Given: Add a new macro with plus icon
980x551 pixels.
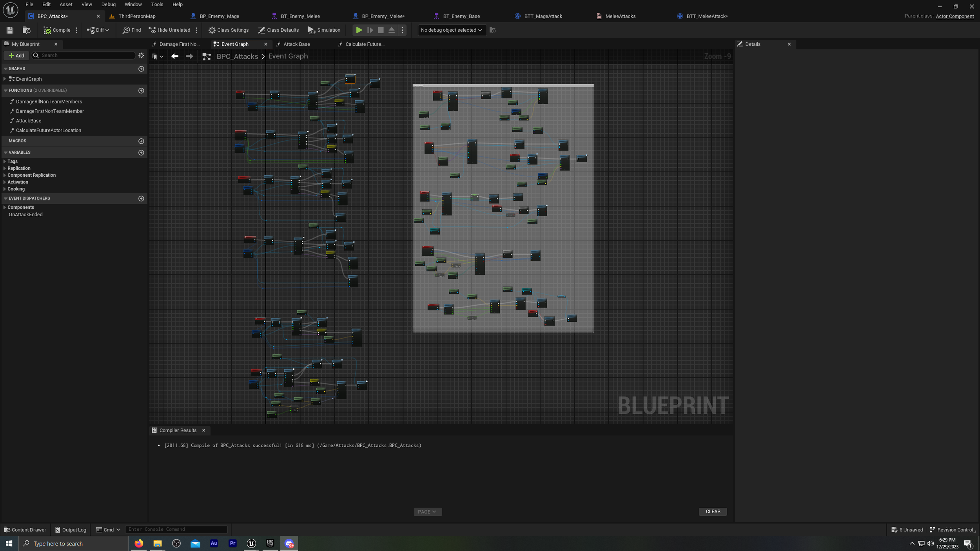Looking at the screenshot, I should (141, 141).
